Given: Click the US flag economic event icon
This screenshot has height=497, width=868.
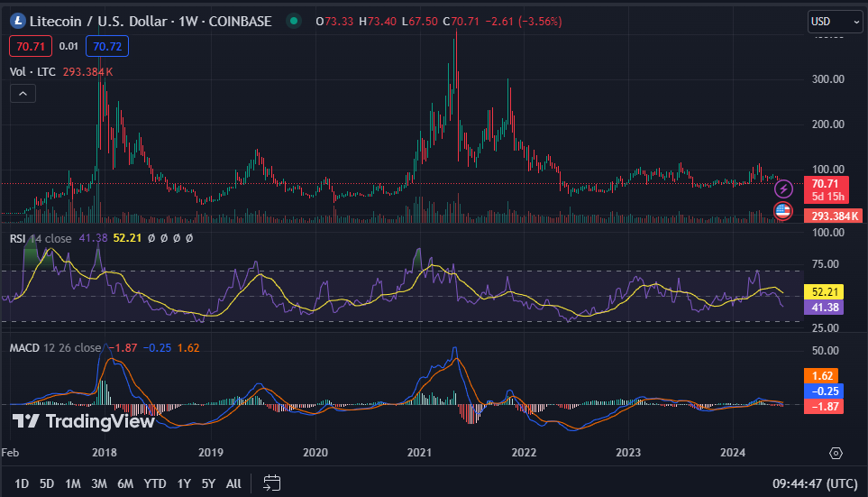Looking at the screenshot, I should coord(783,212).
